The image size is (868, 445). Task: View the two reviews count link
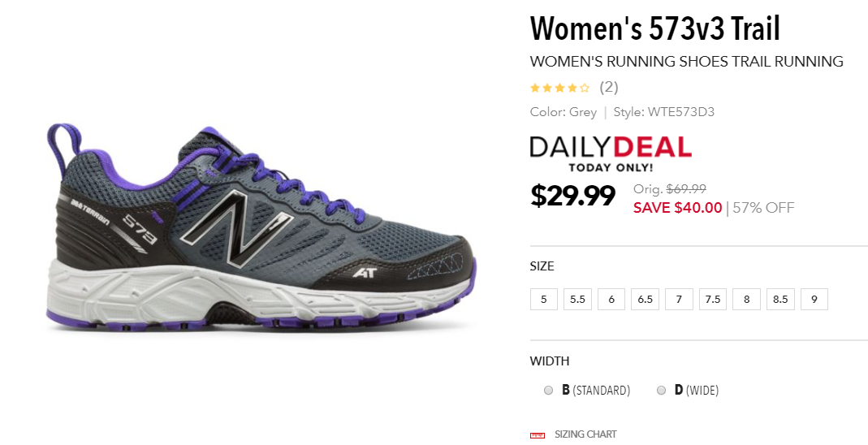(608, 87)
